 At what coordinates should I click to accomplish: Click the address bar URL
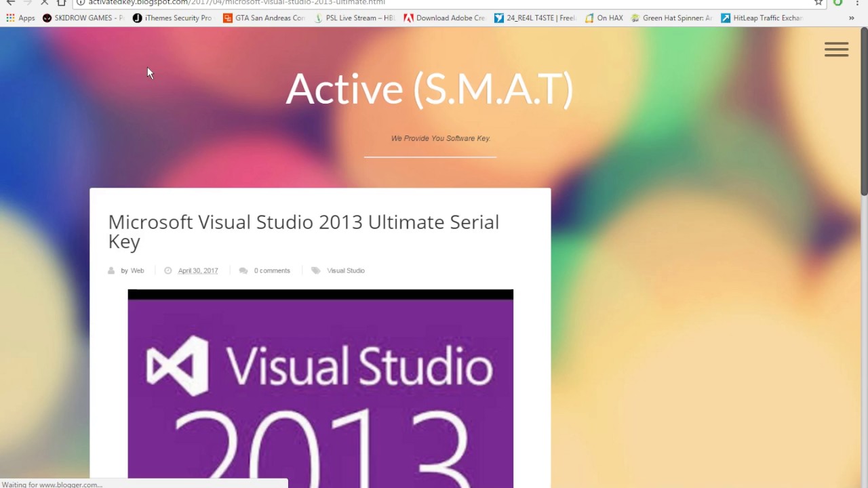pyautogui.click(x=237, y=3)
